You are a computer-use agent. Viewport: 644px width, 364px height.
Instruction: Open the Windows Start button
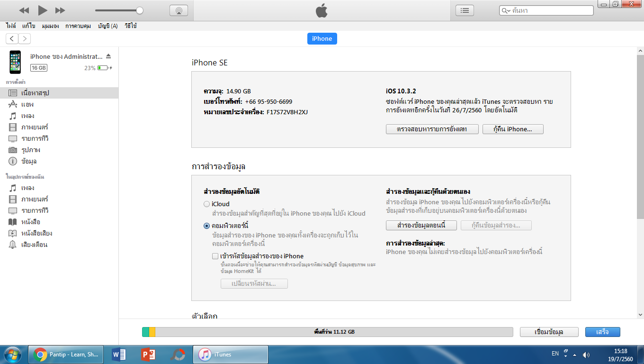[12, 355]
